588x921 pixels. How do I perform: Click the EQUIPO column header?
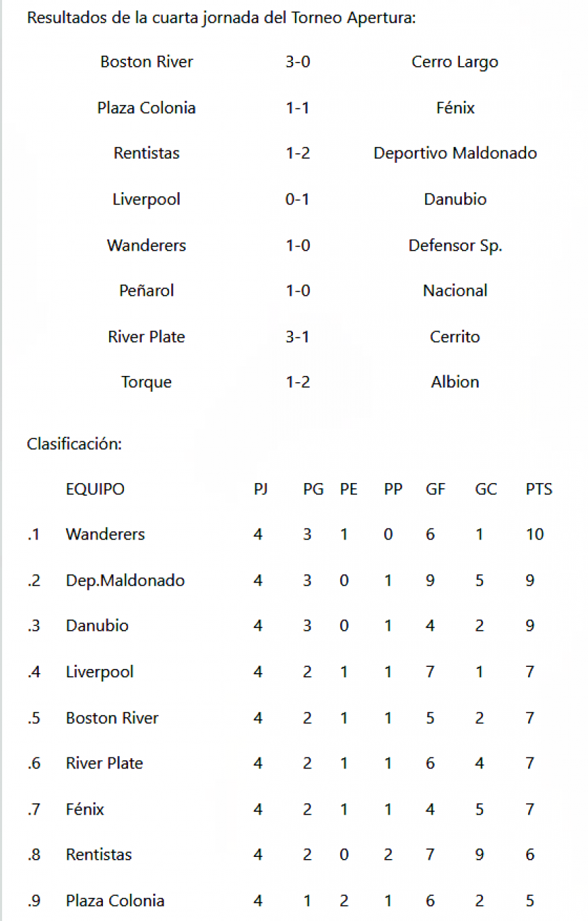95,489
